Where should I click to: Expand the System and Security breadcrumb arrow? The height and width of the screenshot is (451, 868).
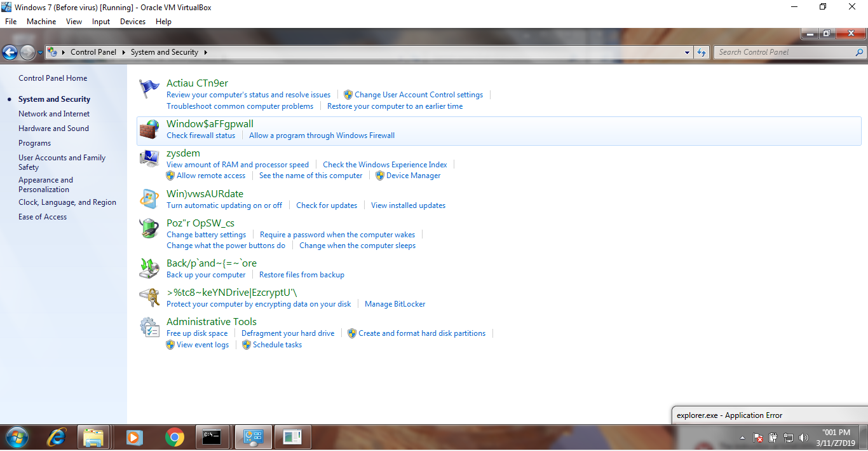(x=206, y=52)
